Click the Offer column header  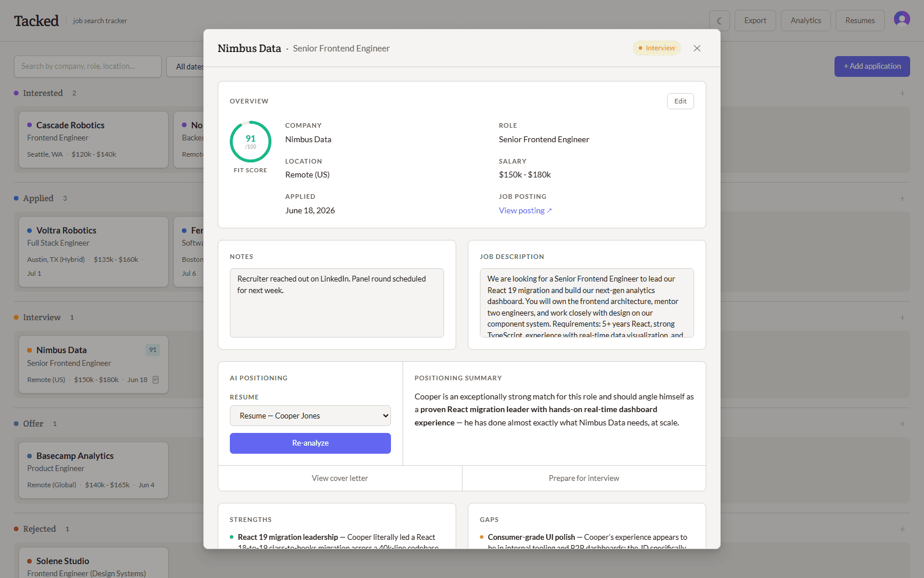(33, 424)
